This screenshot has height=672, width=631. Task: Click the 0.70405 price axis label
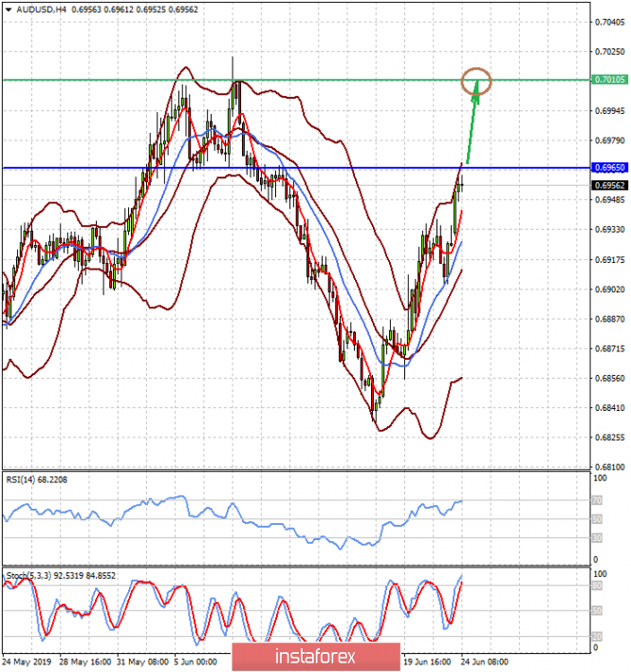pos(607,21)
